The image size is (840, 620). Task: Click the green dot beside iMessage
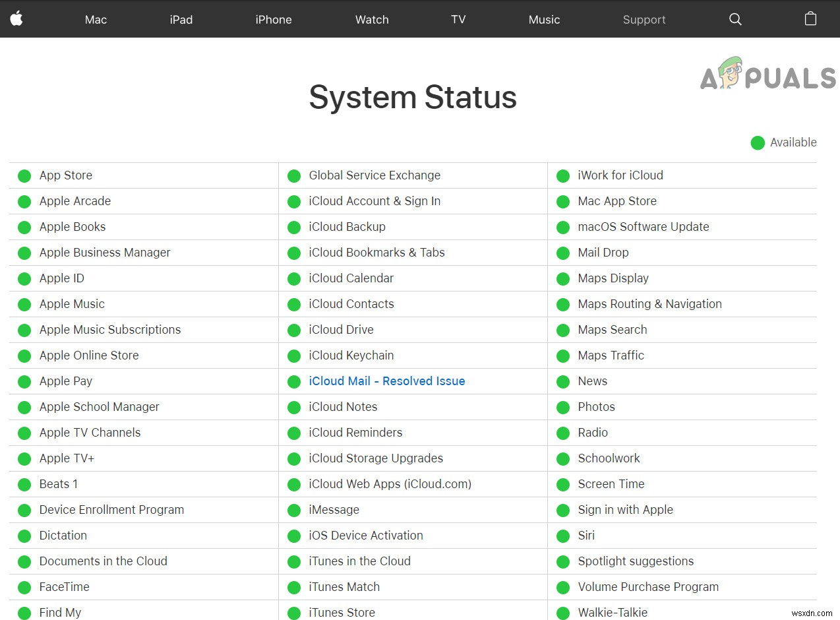(294, 511)
